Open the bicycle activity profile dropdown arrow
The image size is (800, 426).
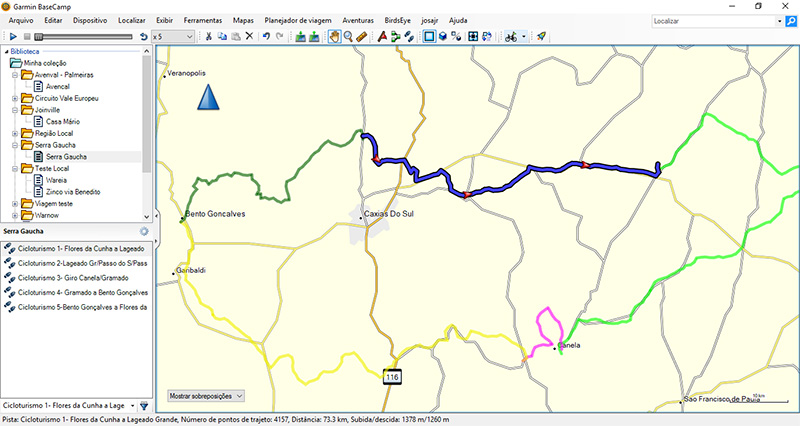[524, 37]
